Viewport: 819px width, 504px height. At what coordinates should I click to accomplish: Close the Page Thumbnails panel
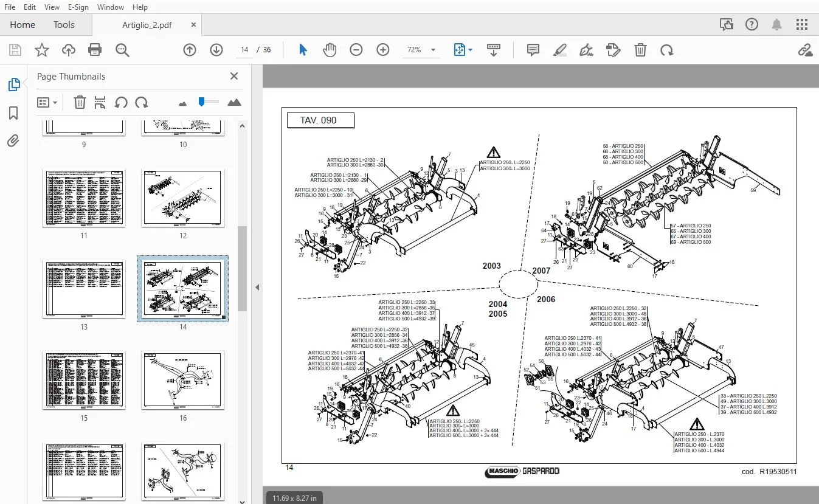(x=234, y=76)
